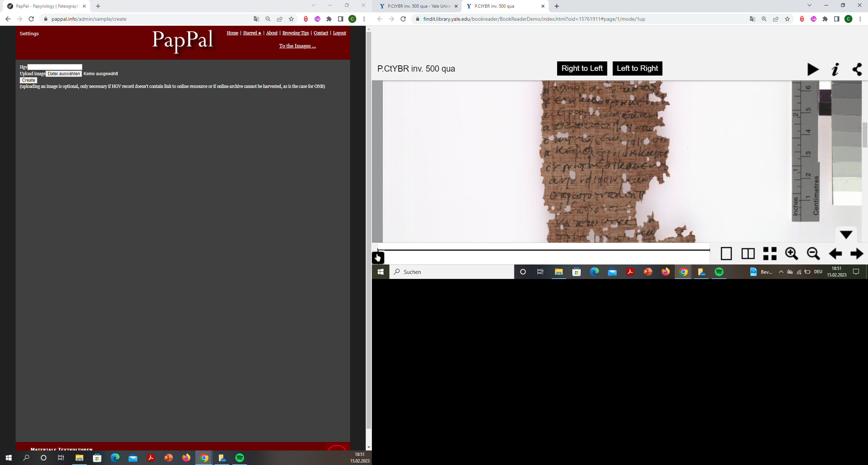This screenshot has height=465, width=868.
Task: Open the About link in PapPal
Action: 272,33
